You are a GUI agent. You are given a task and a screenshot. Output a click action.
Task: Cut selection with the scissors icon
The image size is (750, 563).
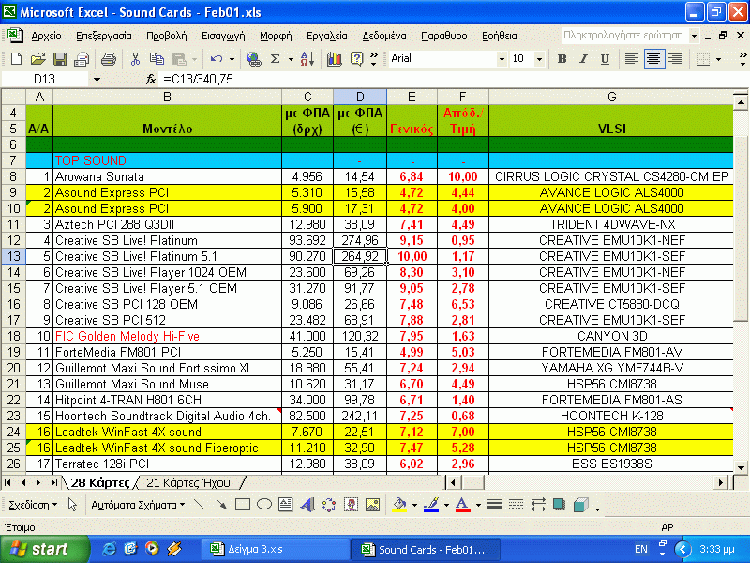tap(135, 59)
